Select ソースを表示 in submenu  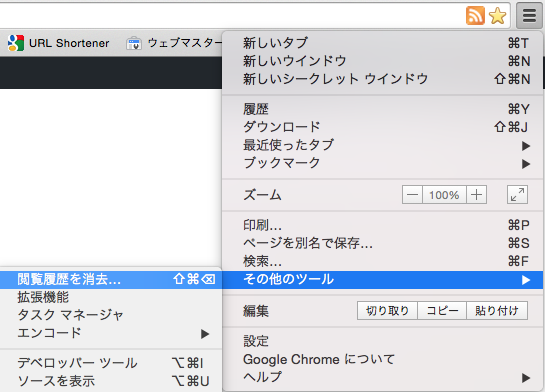click(x=111, y=381)
